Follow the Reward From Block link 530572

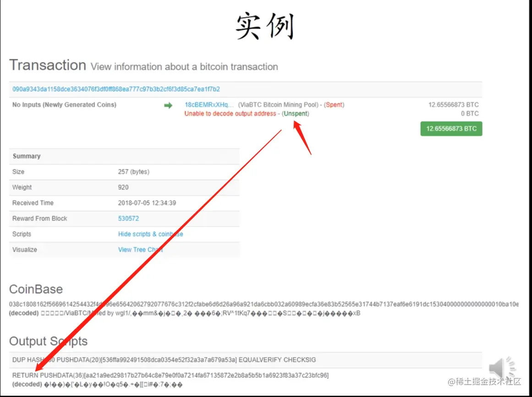coord(128,219)
